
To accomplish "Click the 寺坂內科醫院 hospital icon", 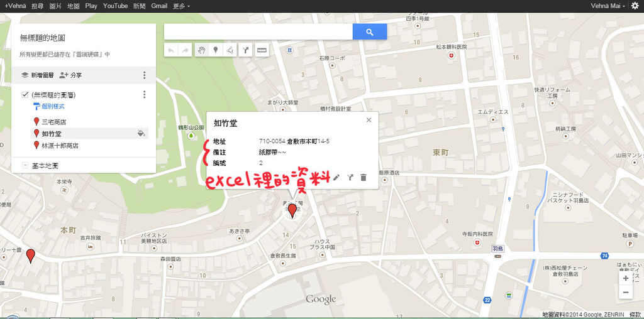I will (477, 242).
